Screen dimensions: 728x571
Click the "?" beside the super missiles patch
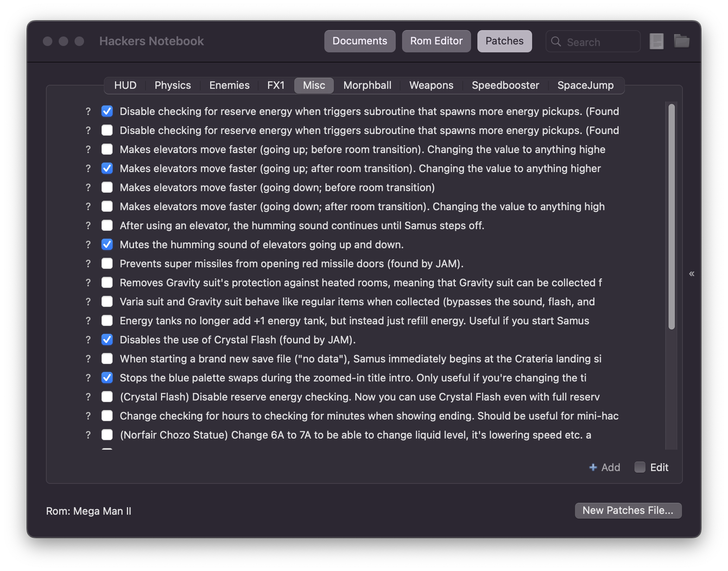pyautogui.click(x=88, y=264)
